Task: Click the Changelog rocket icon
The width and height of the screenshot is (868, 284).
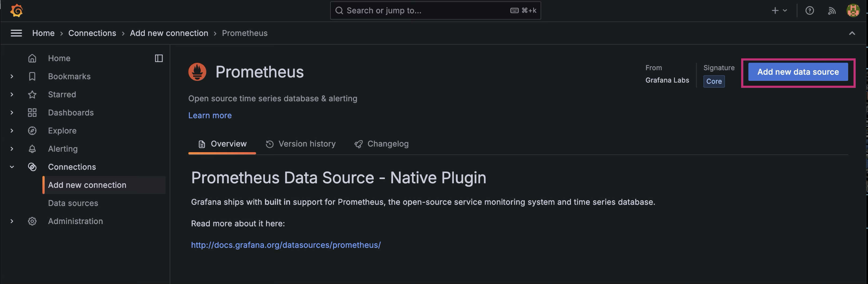Action: click(x=359, y=144)
